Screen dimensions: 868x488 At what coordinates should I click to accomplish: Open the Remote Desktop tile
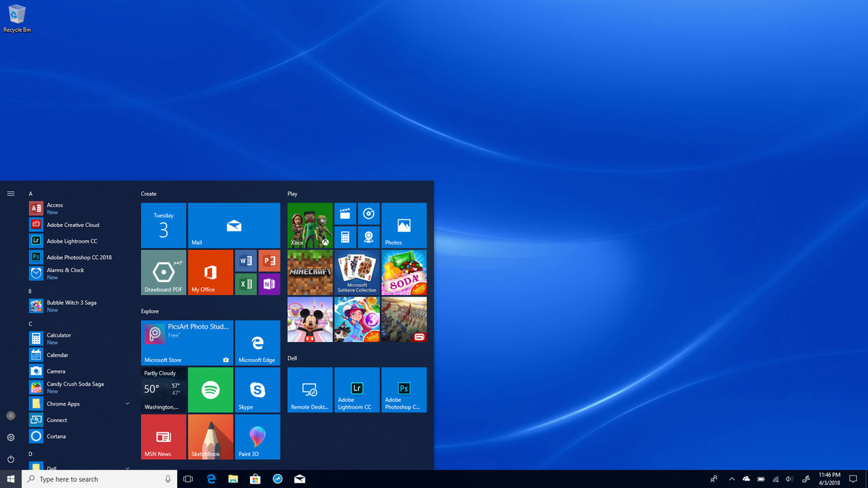(x=310, y=390)
